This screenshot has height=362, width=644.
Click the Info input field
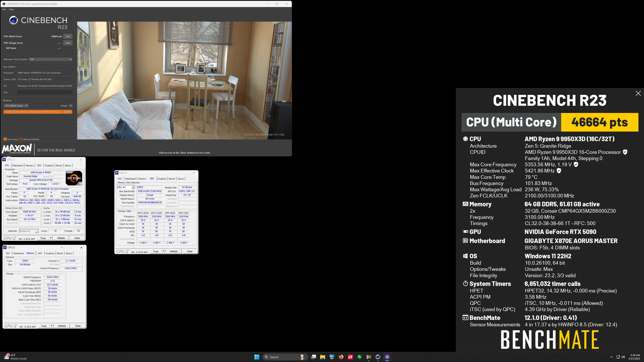45,93
